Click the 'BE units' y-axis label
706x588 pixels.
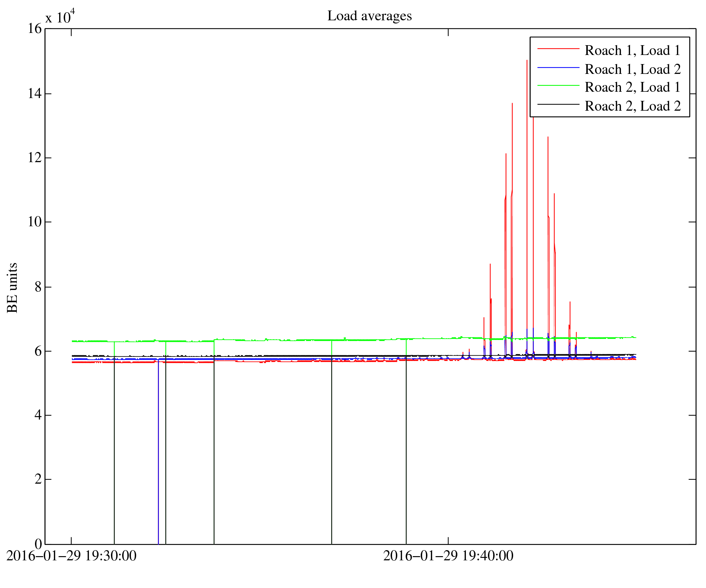pyautogui.click(x=12, y=288)
